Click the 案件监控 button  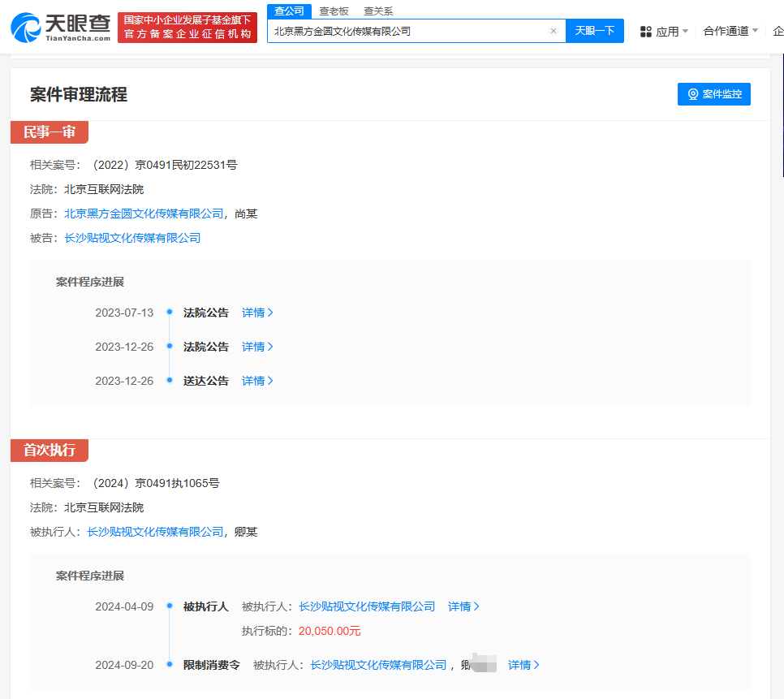pos(714,94)
